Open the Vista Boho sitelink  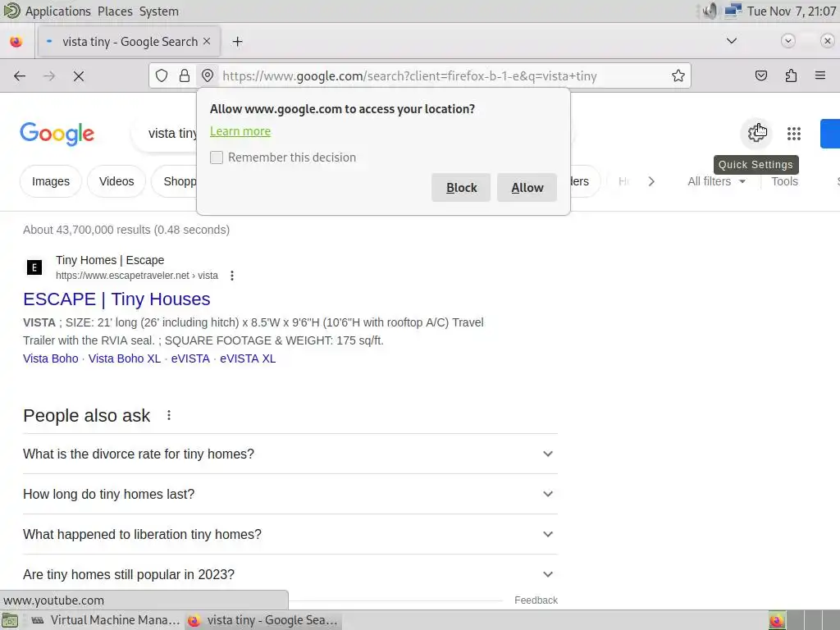point(50,358)
